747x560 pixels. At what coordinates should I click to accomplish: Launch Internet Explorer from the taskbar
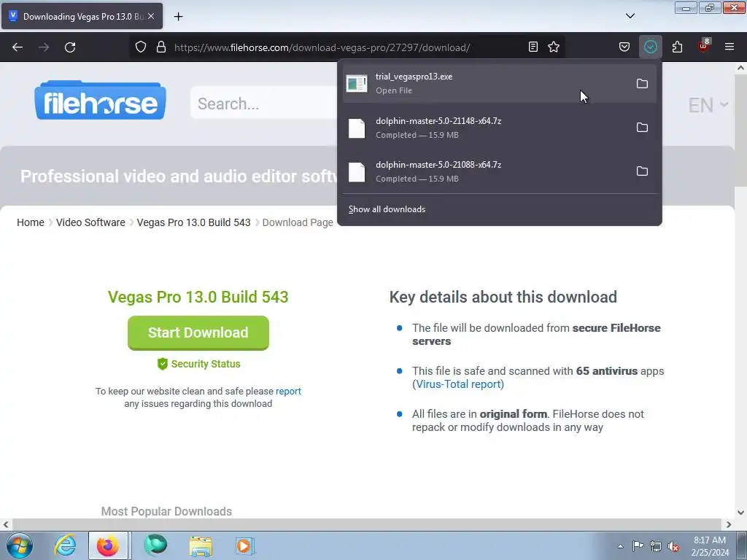65,545
